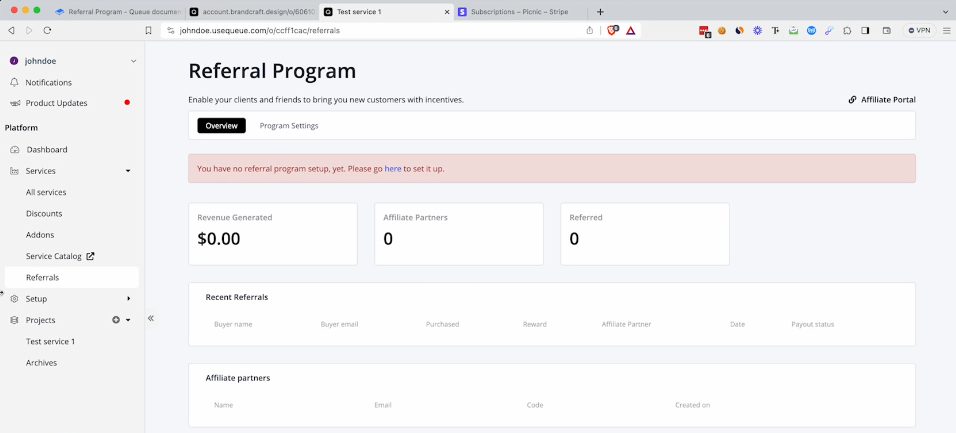This screenshot has height=433, width=956.
Task: Click the cookie extension icon
Action: point(722,30)
